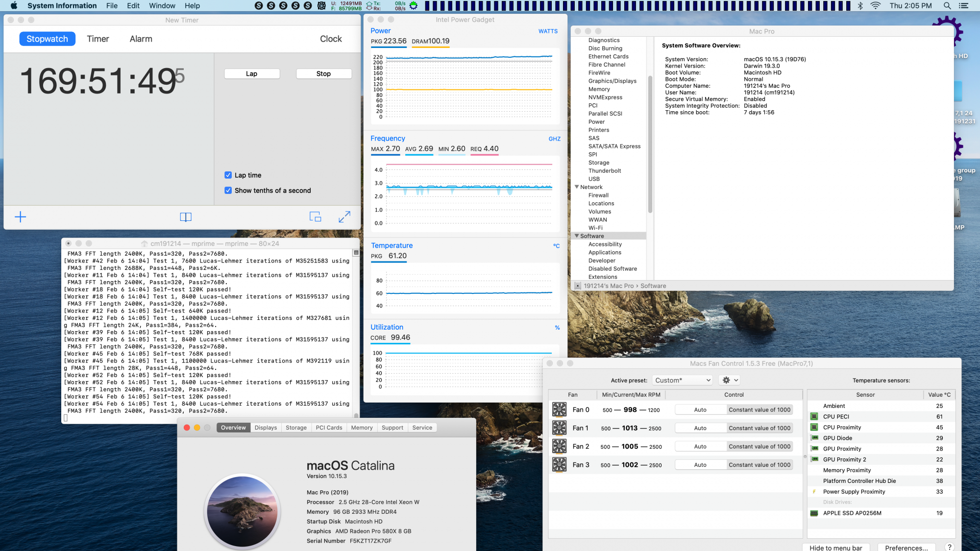Click the PCI Cards tab in Mac Pro info

point(328,427)
